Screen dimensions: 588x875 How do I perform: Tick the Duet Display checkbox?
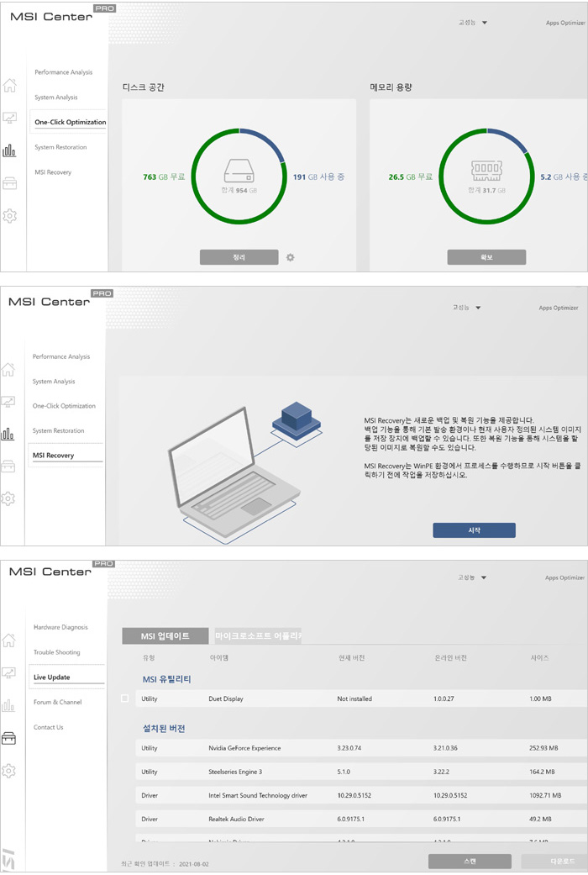pyautogui.click(x=124, y=698)
